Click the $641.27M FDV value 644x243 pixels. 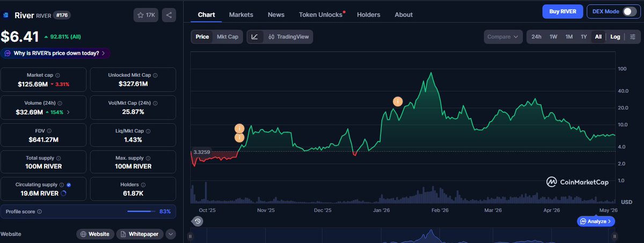[x=43, y=139]
